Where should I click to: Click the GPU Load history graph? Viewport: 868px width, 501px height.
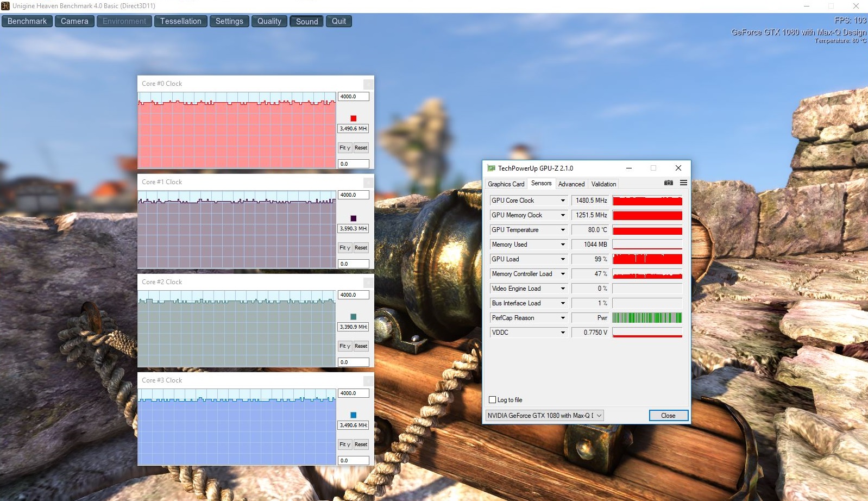647,259
